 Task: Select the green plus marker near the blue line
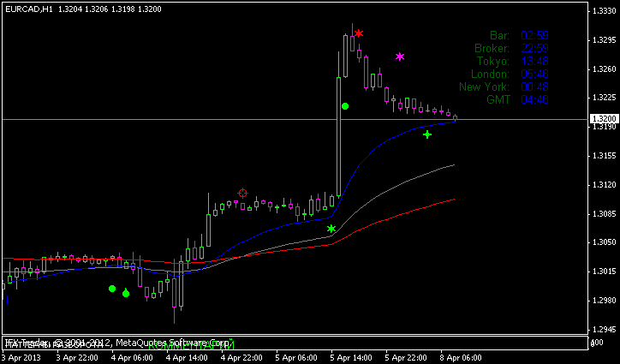click(x=427, y=134)
